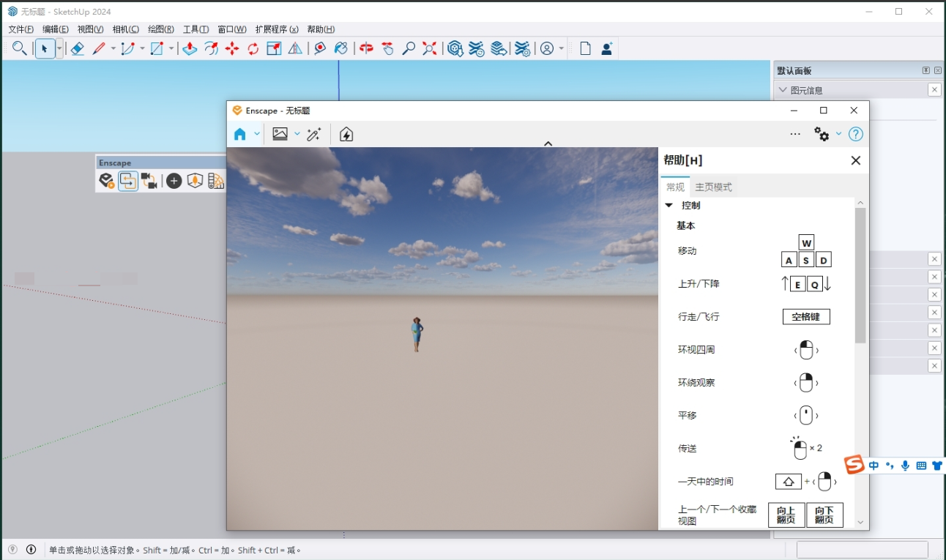This screenshot has height=560, width=946.
Task: Select the Rotate tool
Action: click(253, 48)
